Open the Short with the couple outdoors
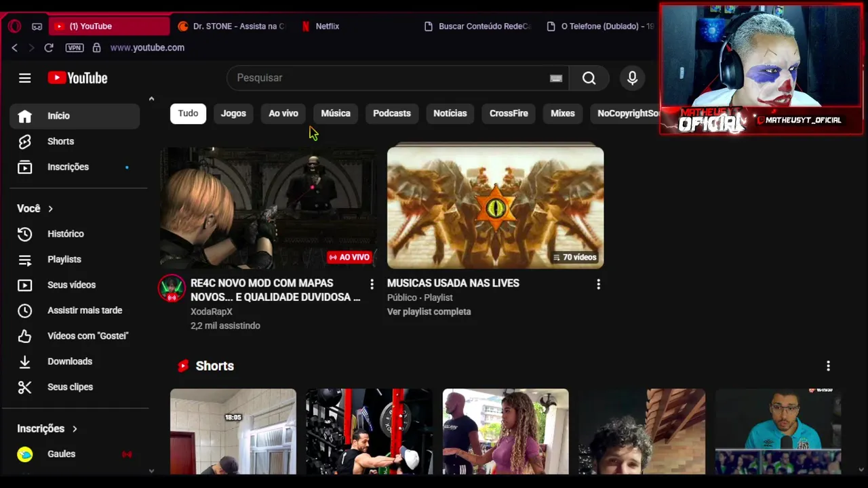Viewport: 868px width, 488px height. click(x=506, y=432)
